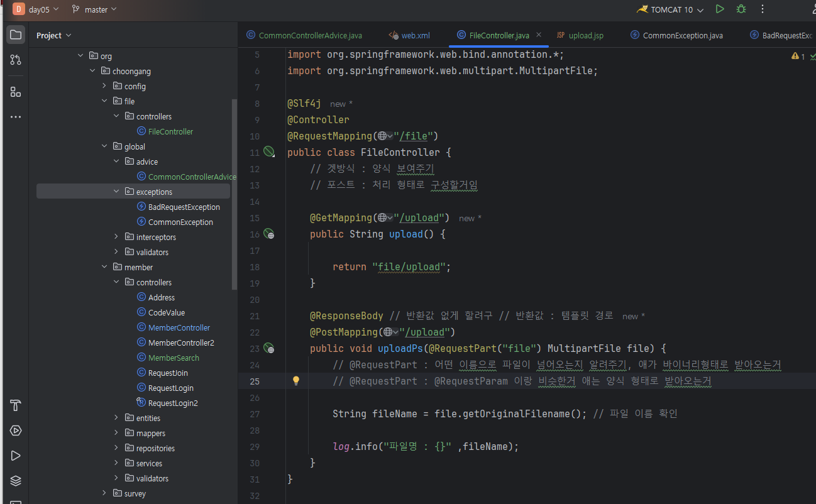816x504 pixels.
Task: Select CommonControllerAdvice in the project tree
Action: click(187, 177)
